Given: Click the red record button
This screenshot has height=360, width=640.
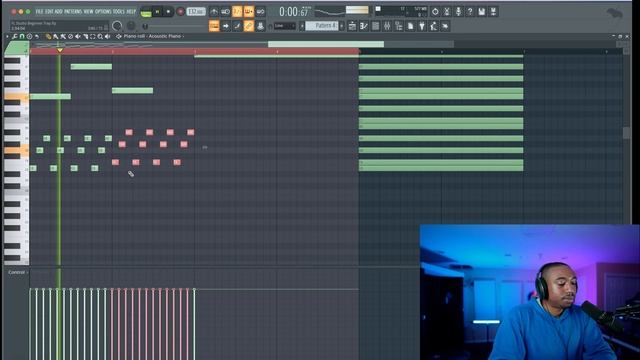Looking at the screenshot, I should (180, 12).
